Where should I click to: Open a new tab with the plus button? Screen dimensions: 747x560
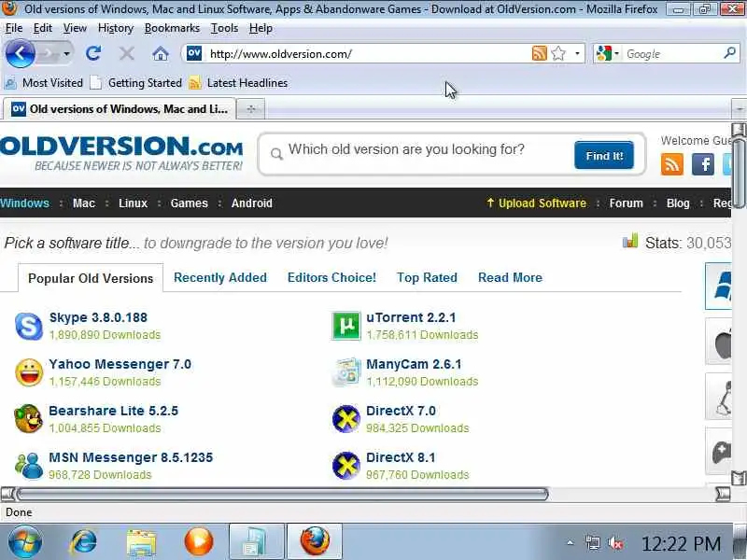point(251,109)
